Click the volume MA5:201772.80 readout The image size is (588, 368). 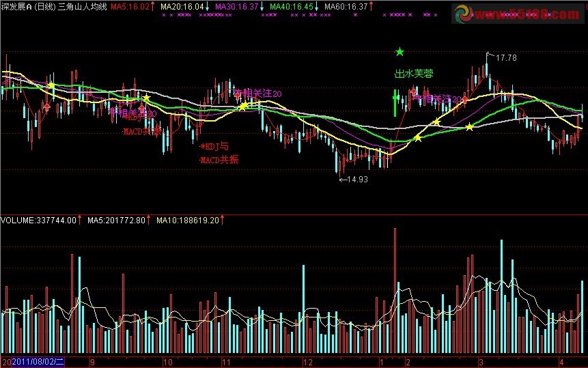pyautogui.click(x=116, y=220)
